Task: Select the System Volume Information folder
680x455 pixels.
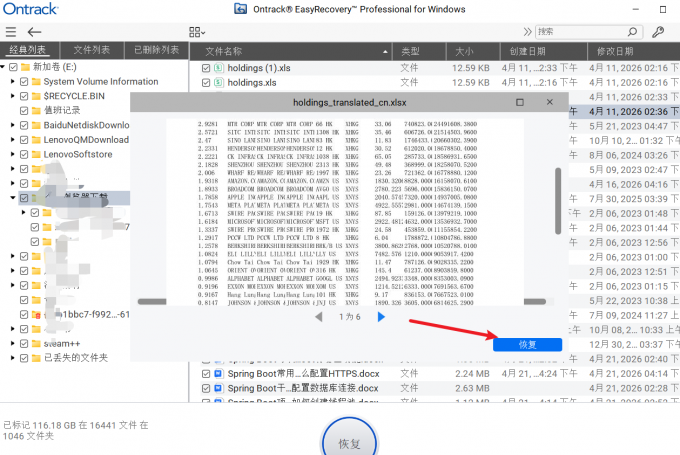Action: pyautogui.click(x=101, y=82)
